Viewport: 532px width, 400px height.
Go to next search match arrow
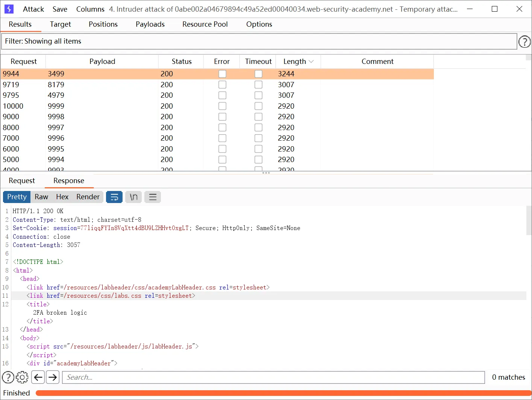53,377
